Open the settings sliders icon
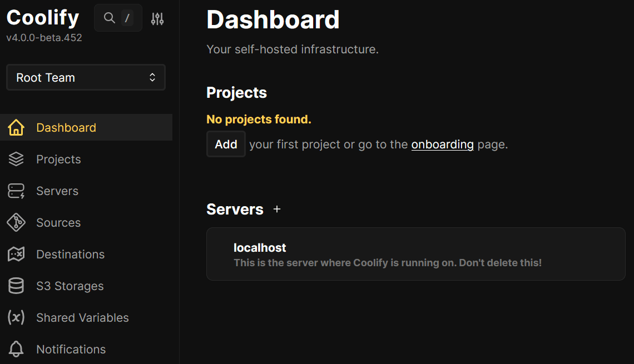 coord(157,19)
